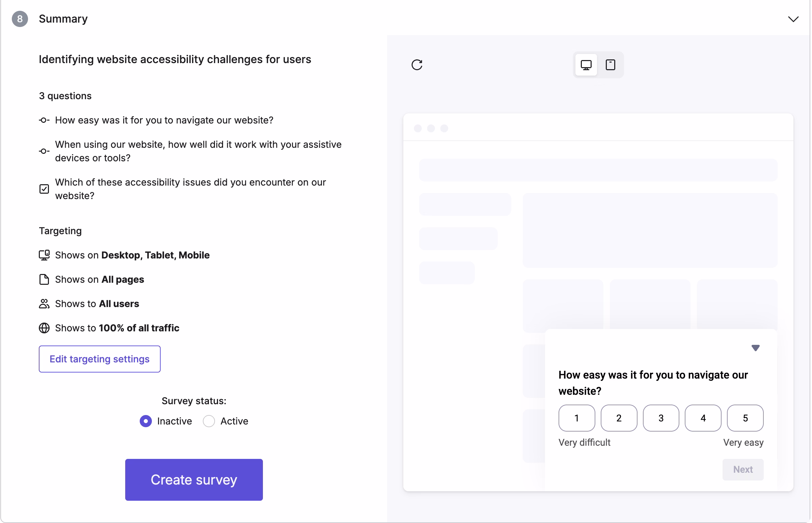Screen dimensions: 812x523
Task: Click the refresh preview icon
Action: click(417, 64)
